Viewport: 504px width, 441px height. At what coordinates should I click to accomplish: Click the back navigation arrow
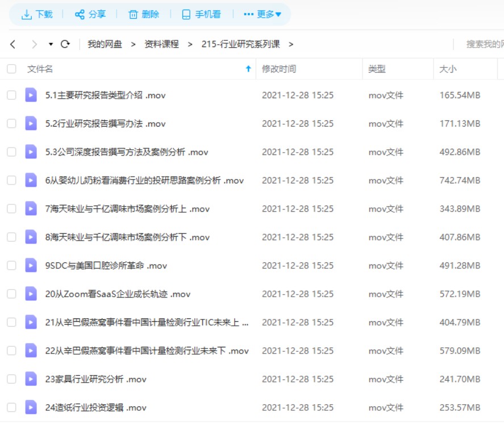click(13, 43)
